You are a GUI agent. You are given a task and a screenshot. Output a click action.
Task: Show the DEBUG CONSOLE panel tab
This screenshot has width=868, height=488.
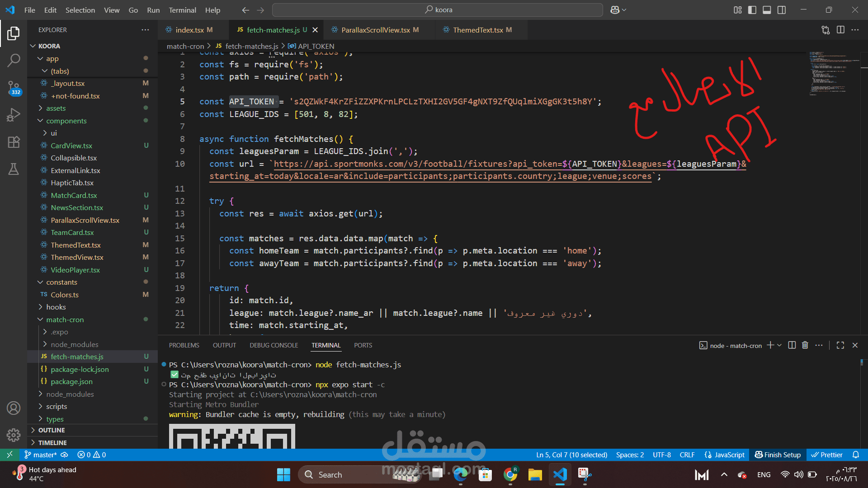click(x=274, y=345)
